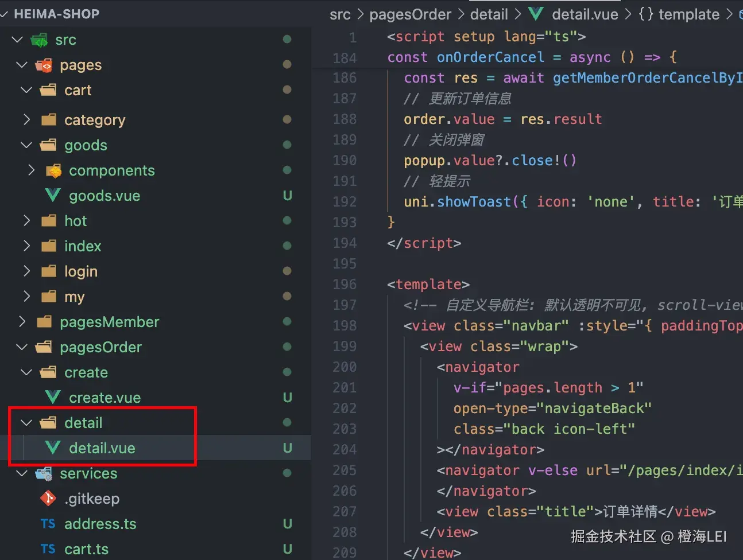Click the src folder icon
This screenshot has height=560, width=743.
click(39, 40)
